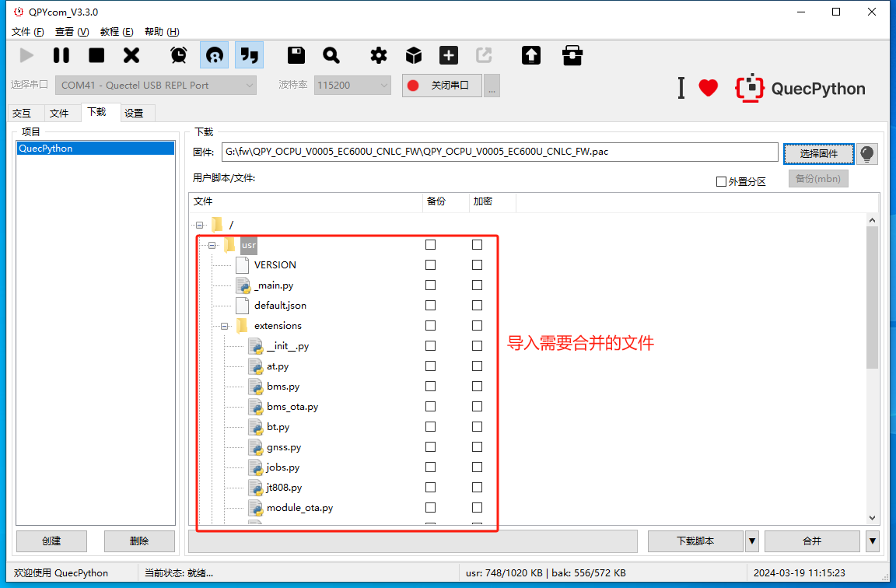Click the 选择固件 button

click(819, 154)
